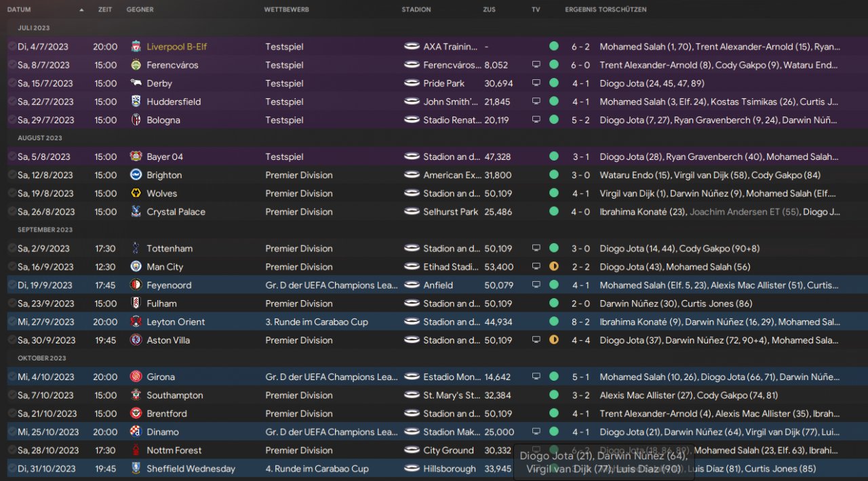
Task: Click the Wolves club badge
Action: point(136,193)
